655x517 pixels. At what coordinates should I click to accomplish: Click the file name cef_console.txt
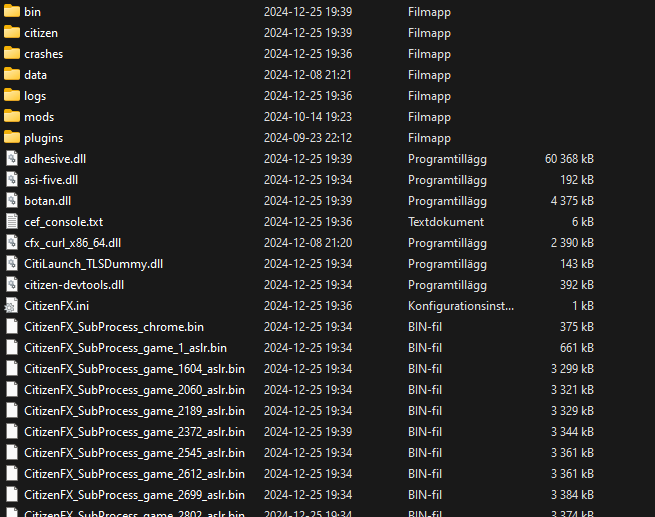click(63, 222)
